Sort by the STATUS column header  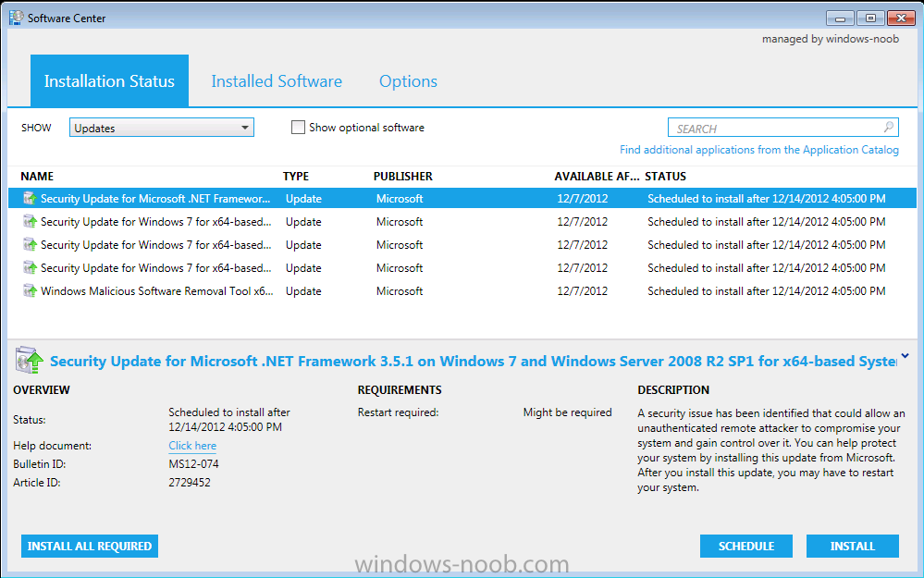665,176
